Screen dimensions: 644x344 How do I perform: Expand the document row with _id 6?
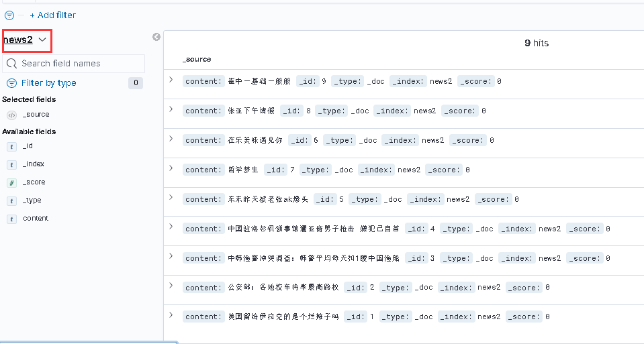pyautogui.click(x=171, y=139)
